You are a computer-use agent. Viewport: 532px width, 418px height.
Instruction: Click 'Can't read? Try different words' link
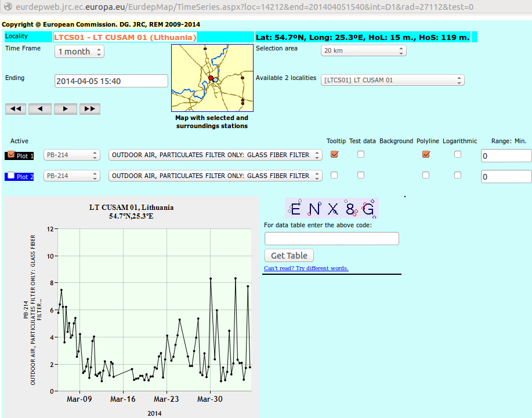click(306, 268)
